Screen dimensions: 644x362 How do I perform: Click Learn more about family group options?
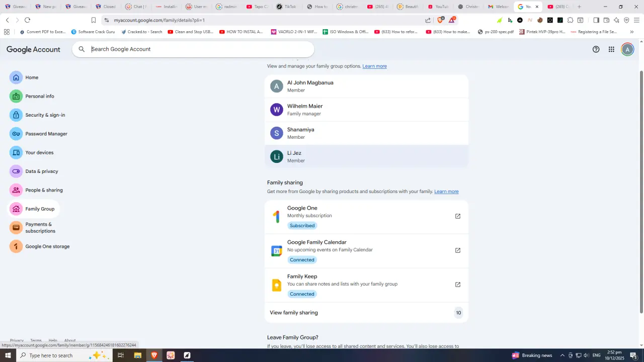(x=374, y=66)
